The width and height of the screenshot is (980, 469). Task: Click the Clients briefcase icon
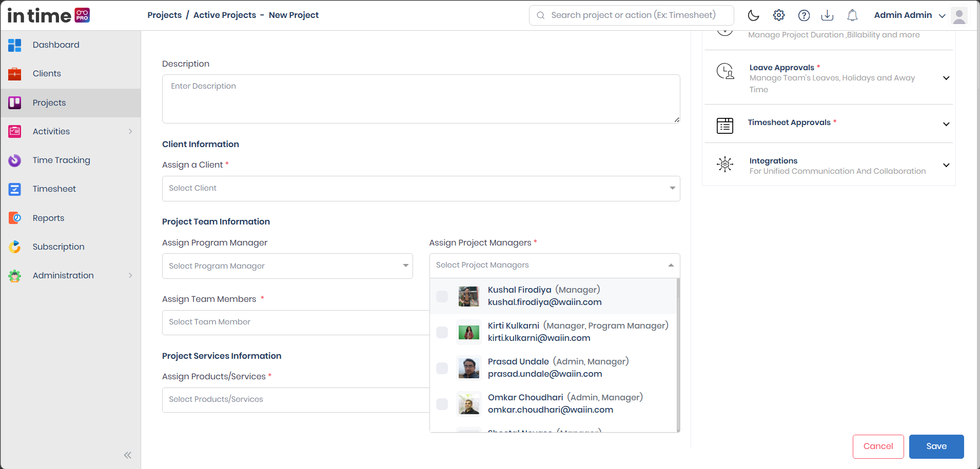click(15, 74)
